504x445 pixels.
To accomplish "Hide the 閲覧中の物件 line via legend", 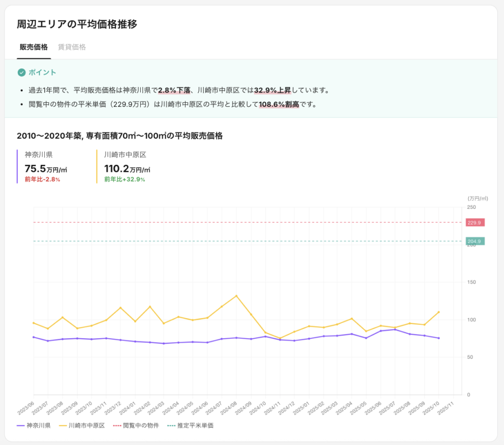I will [x=136, y=425].
